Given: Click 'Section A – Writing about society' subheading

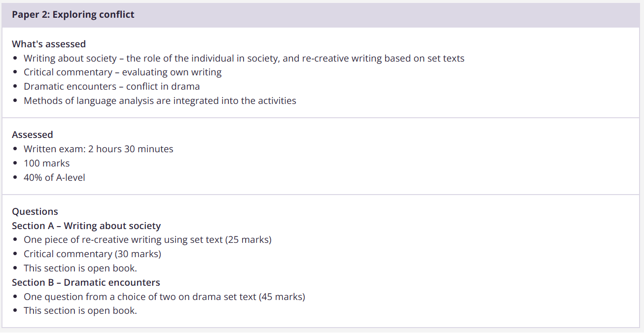Looking at the screenshot, I should (86, 226).
